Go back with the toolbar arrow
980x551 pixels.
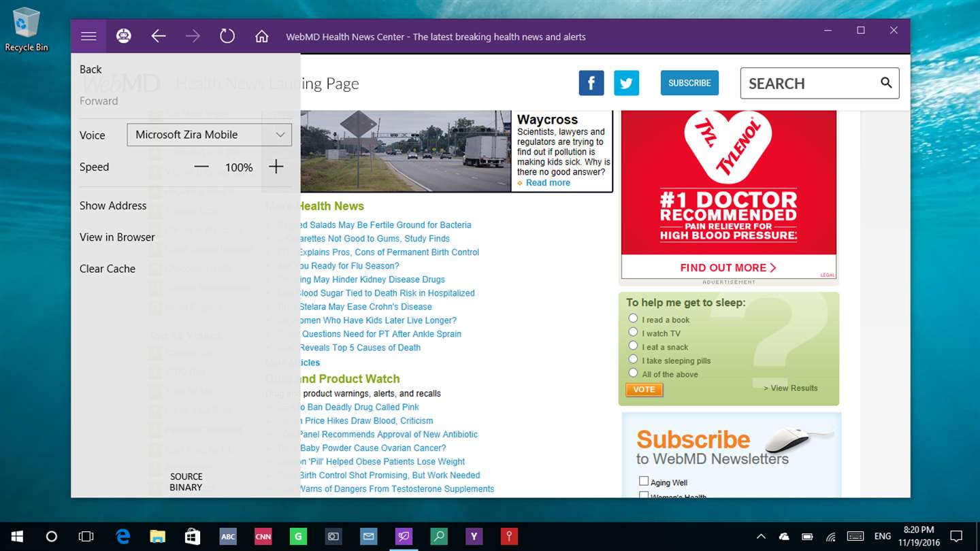(x=159, y=36)
